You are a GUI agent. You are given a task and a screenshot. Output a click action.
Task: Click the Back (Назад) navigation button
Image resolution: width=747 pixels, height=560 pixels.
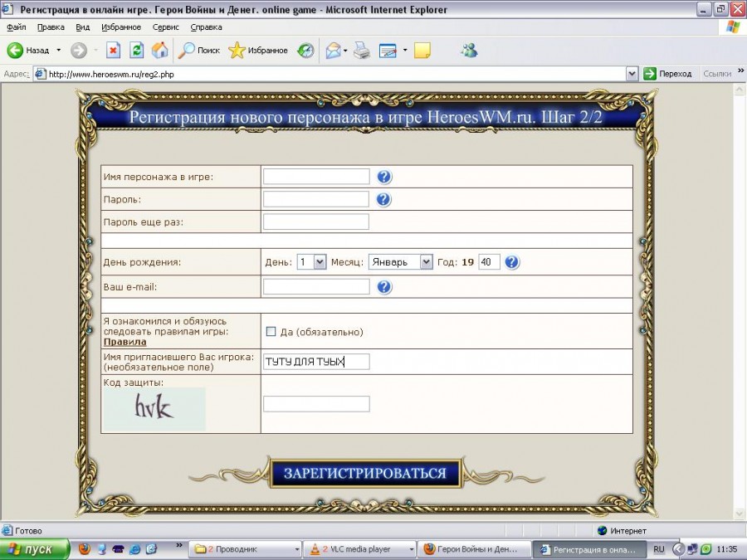pos(28,50)
